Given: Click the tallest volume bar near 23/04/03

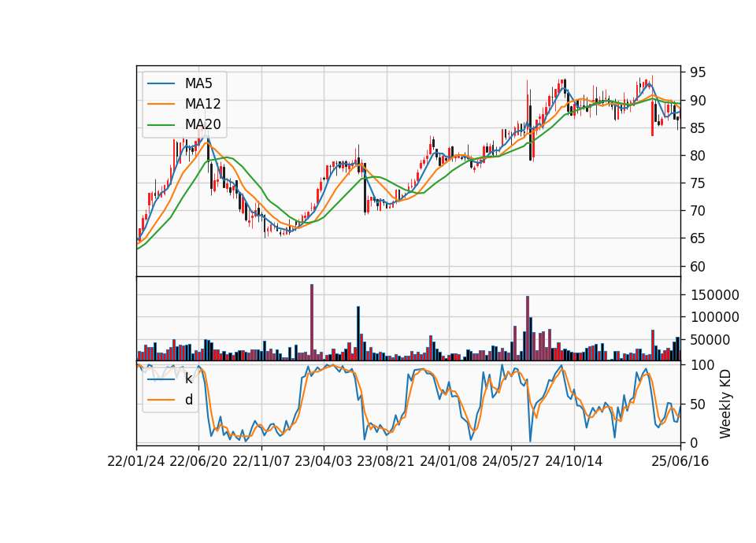Looking at the screenshot, I should point(312,323).
